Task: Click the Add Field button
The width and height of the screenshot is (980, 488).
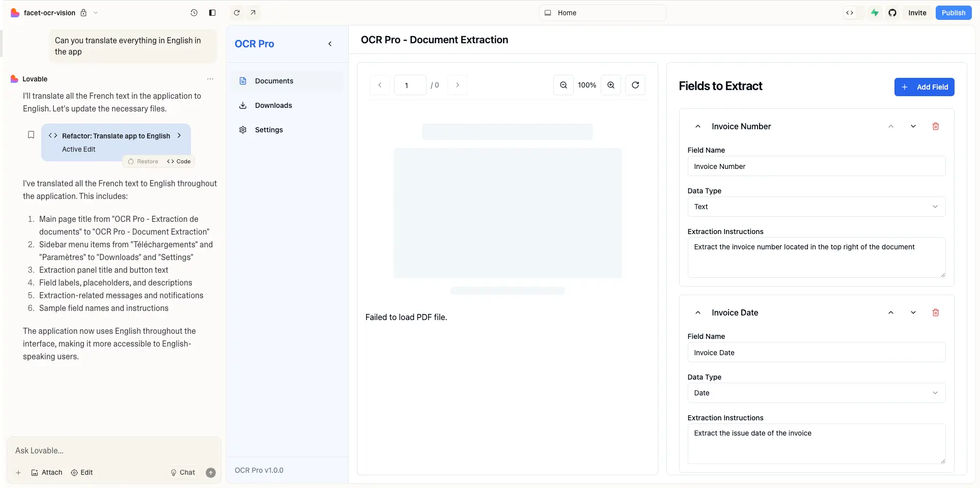Action: coord(924,87)
